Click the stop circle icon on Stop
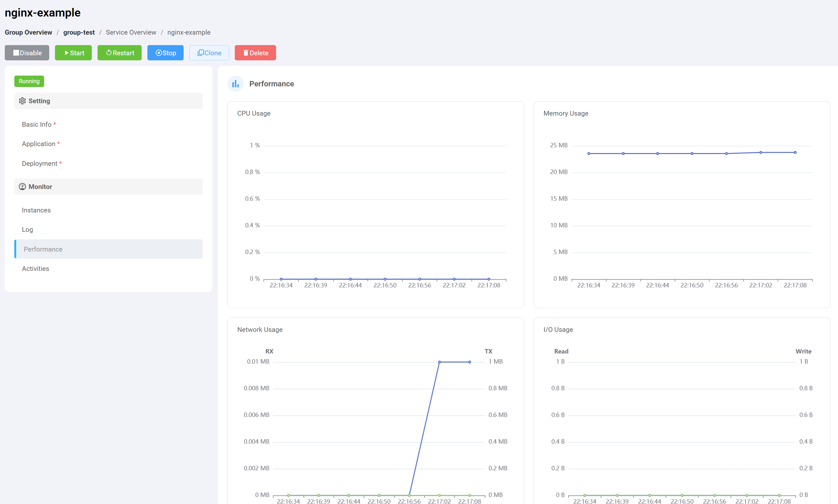 [159, 53]
